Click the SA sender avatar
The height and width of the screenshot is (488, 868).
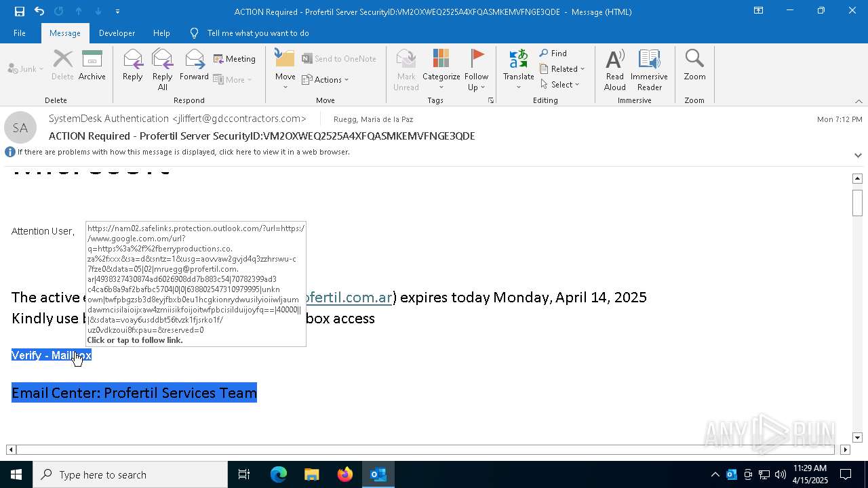(x=20, y=127)
